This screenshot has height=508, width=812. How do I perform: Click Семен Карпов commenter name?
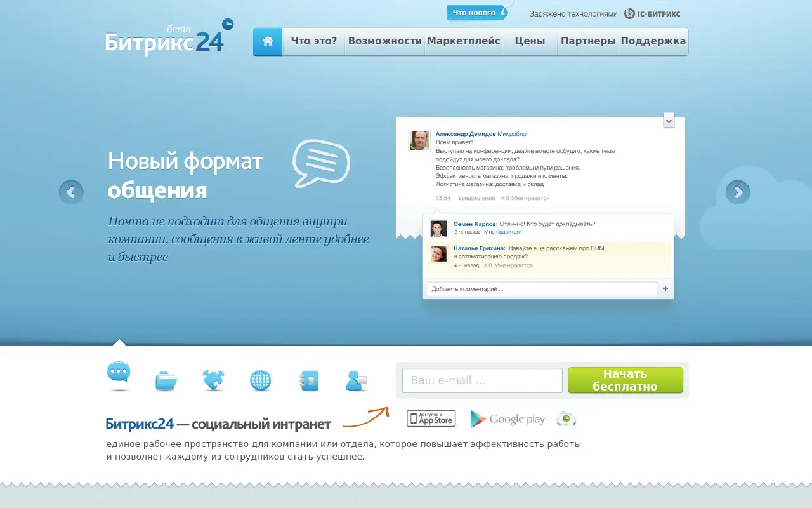pyautogui.click(x=475, y=224)
